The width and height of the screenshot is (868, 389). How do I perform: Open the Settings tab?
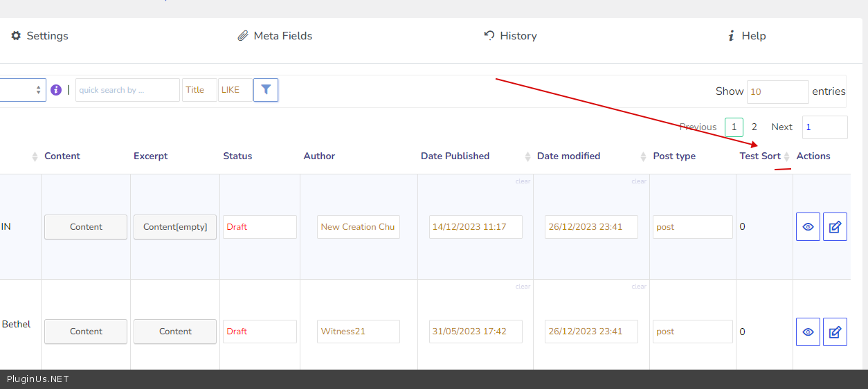tap(39, 36)
